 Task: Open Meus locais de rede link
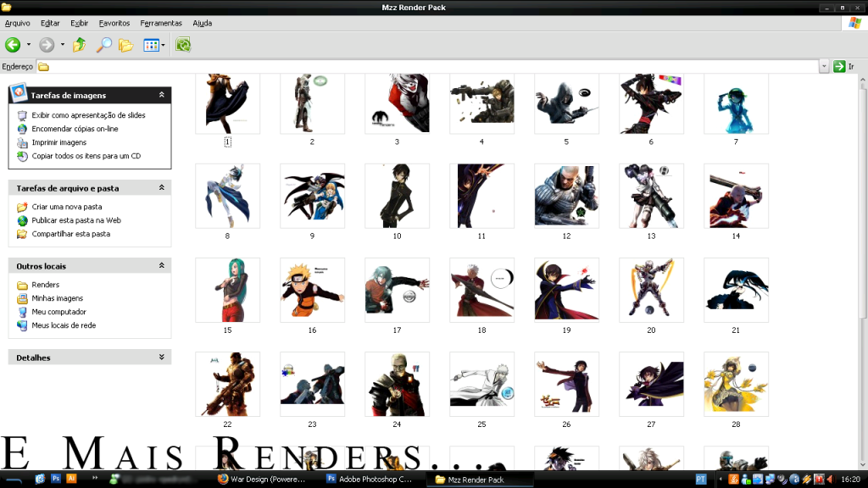pos(64,325)
